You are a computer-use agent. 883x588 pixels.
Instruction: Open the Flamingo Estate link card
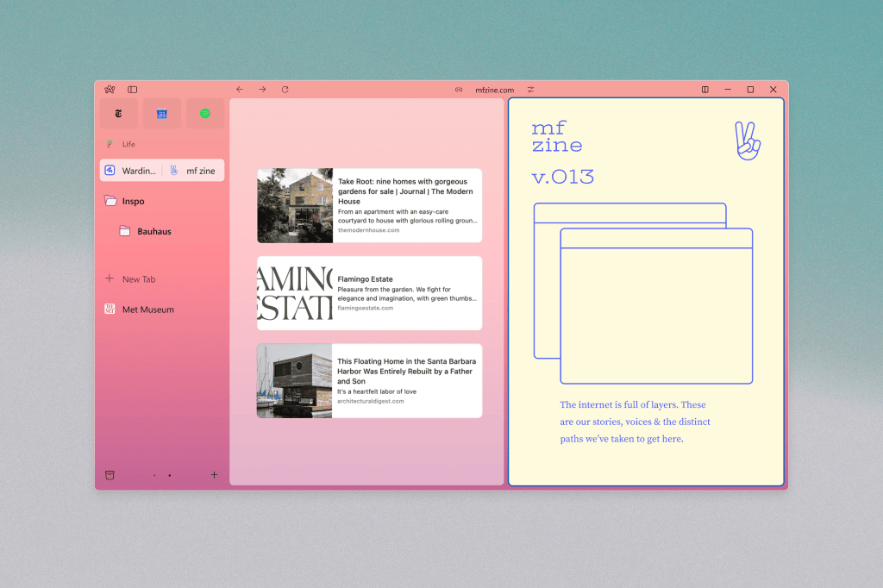coord(369,293)
